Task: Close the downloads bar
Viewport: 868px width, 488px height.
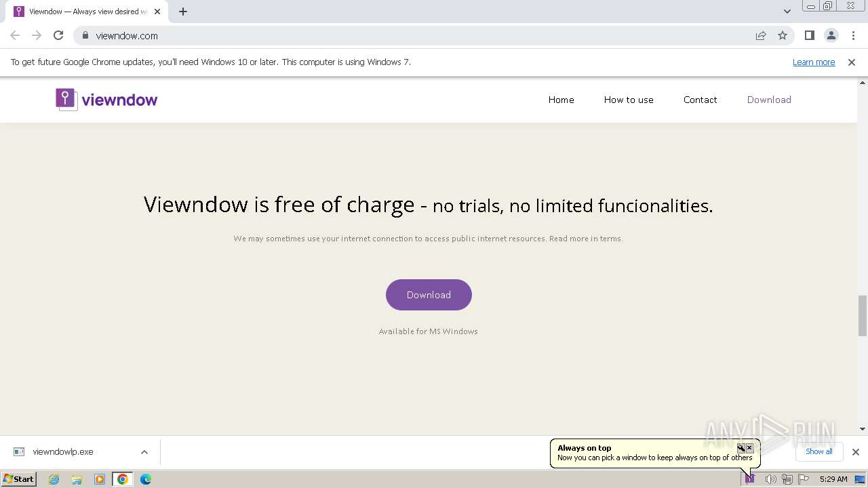Action: pos(856,452)
